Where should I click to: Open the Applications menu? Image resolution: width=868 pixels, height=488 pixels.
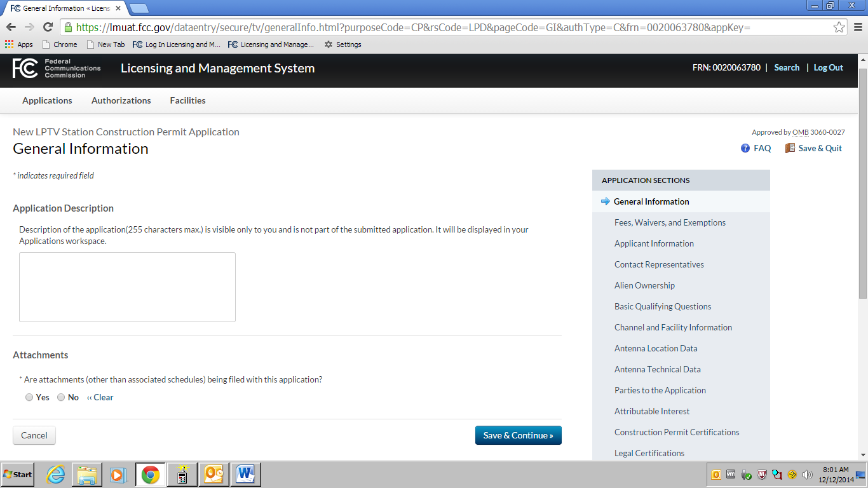(47, 100)
